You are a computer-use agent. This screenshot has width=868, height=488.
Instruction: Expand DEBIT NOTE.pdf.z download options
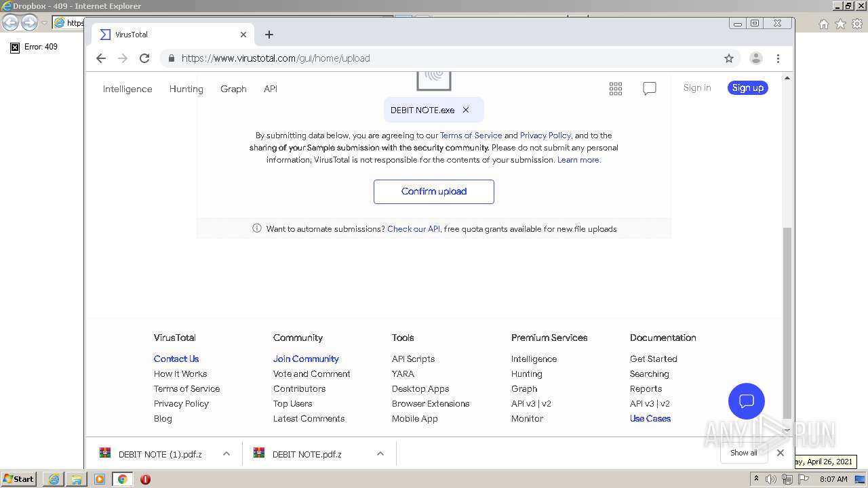(380, 454)
